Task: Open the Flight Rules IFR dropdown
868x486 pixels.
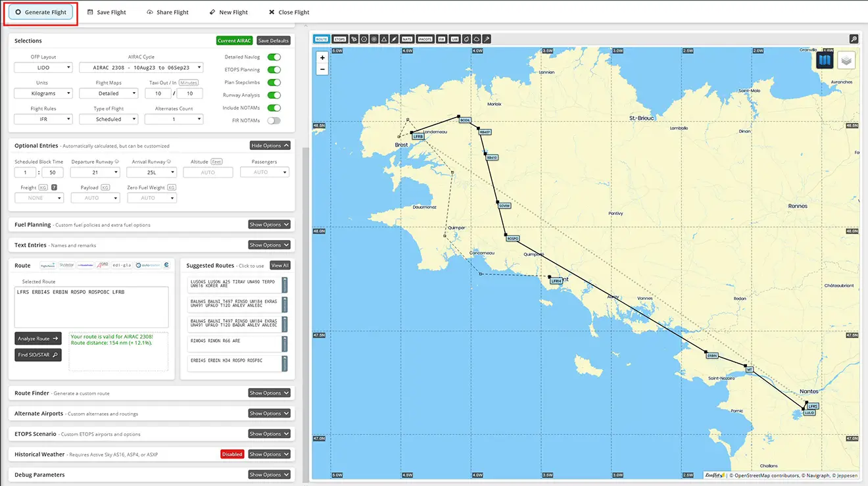Action: [x=43, y=119]
